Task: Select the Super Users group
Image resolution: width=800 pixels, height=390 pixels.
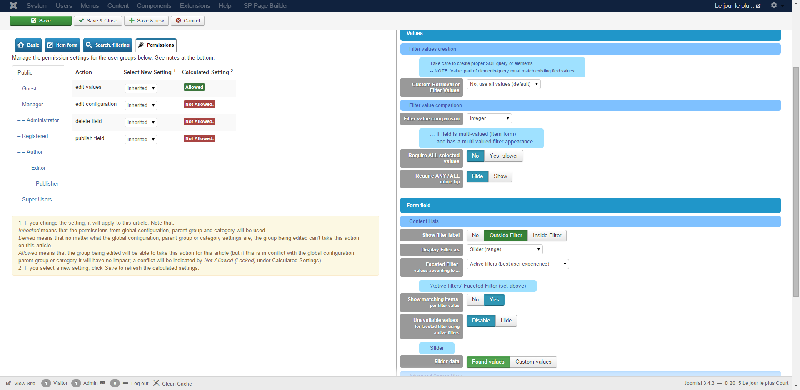Action: click(37, 199)
